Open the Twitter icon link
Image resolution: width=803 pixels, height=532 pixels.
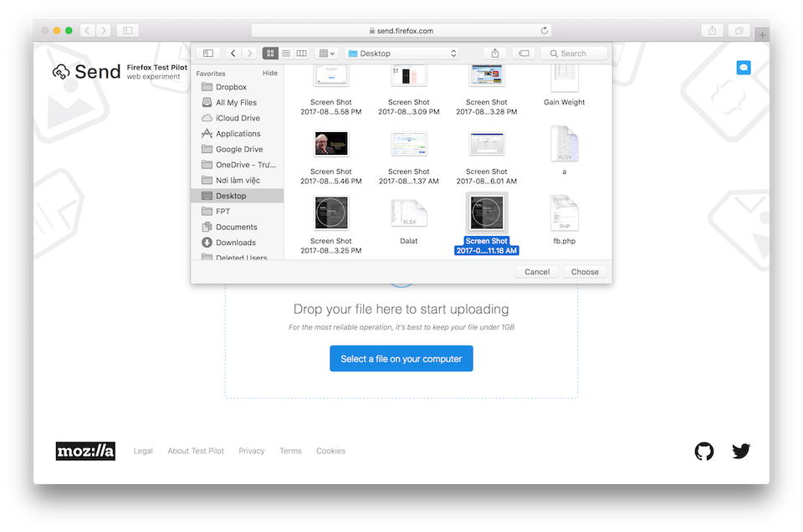[x=741, y=451]
